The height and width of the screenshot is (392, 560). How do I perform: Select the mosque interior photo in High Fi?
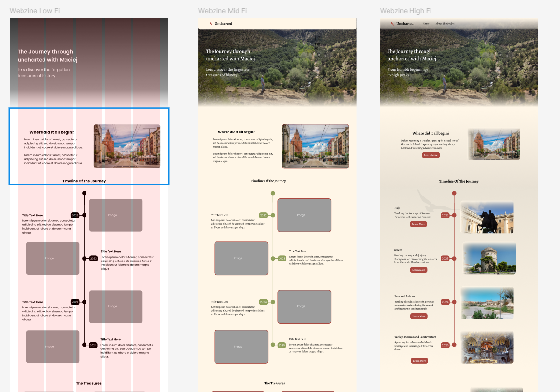pos(487,348)
